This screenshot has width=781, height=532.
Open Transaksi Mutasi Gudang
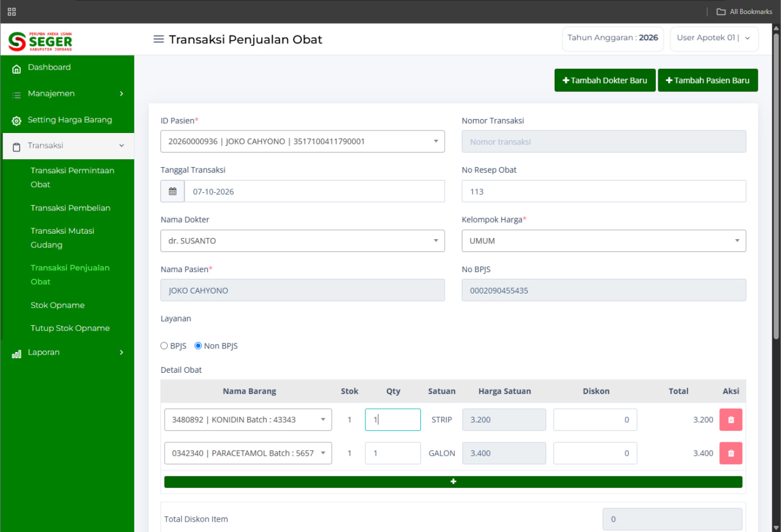point(63,238)
